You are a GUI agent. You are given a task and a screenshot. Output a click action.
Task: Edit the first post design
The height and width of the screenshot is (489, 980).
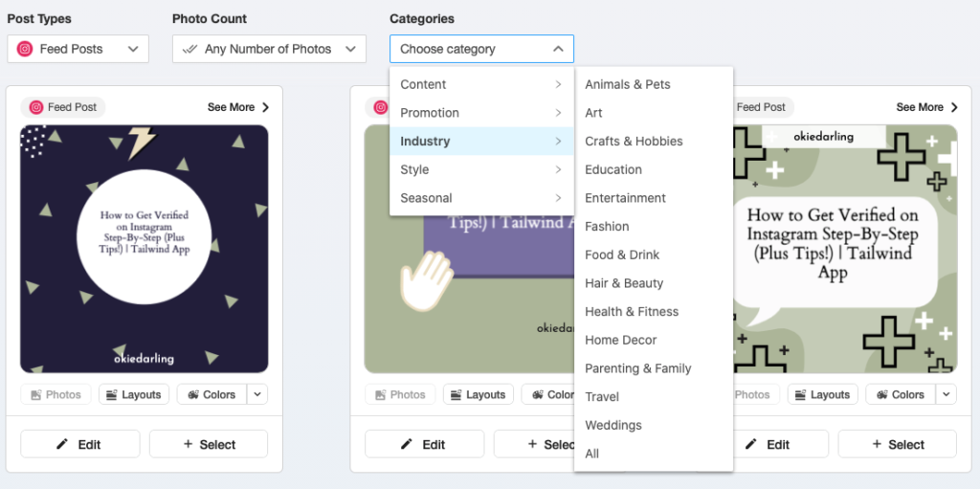(79, 444)
